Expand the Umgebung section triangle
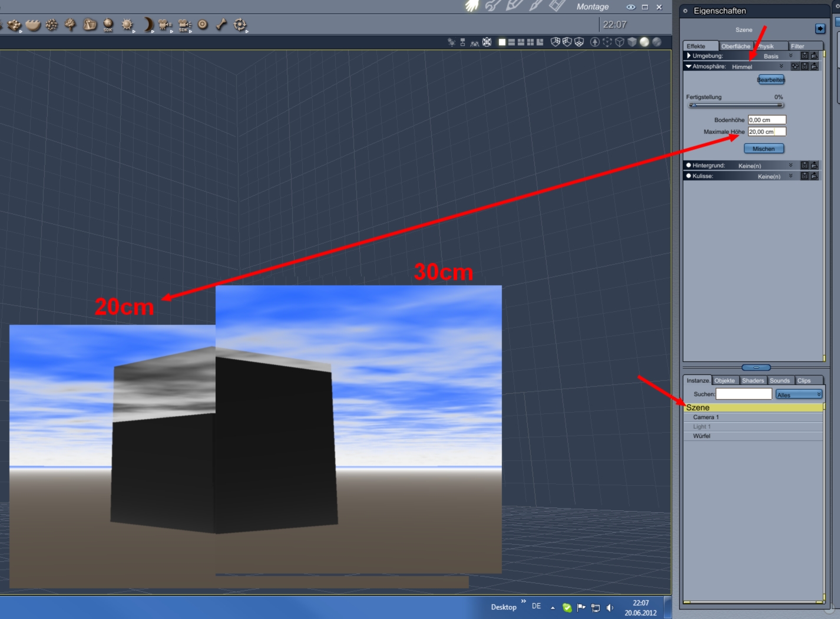The height and width of the screenshot is (619, 840). click(689, 55)
